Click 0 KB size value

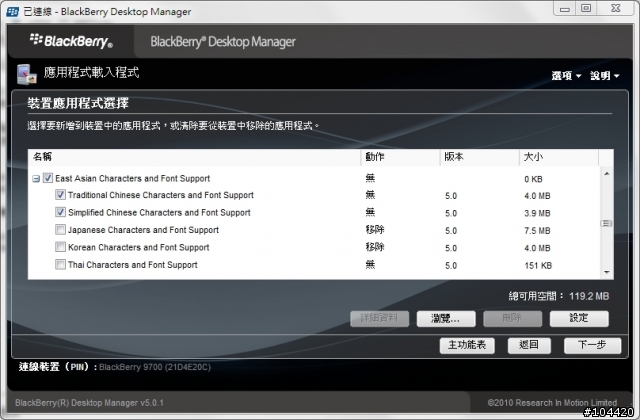click(x=533, y=179)
